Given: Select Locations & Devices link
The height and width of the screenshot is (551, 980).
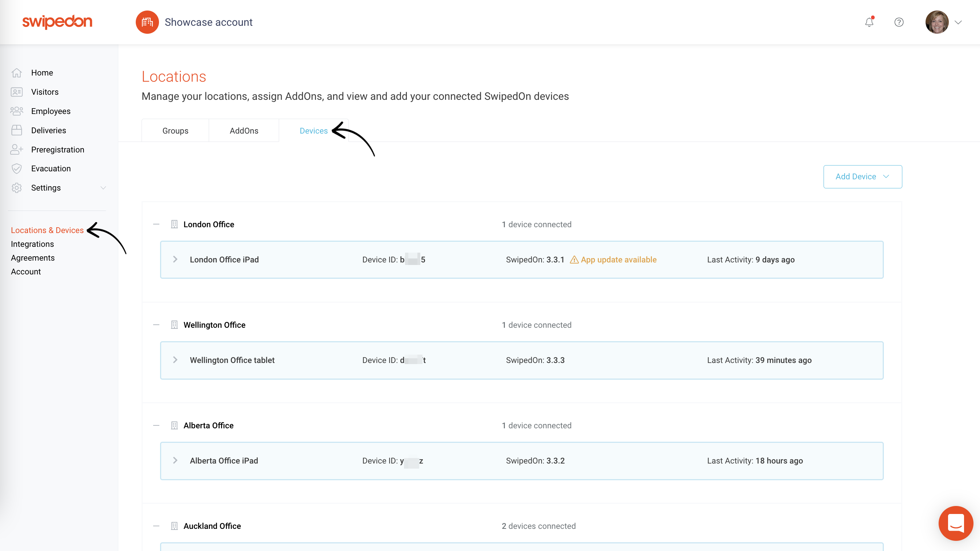Looking at the screenshot, I should click(x=47, y=230).
